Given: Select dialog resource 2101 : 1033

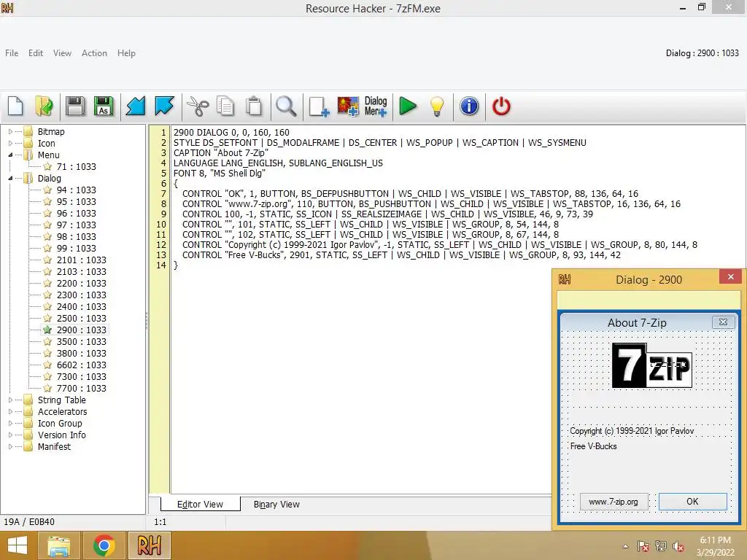Looking at the screenshot, I should coord(82,260).
